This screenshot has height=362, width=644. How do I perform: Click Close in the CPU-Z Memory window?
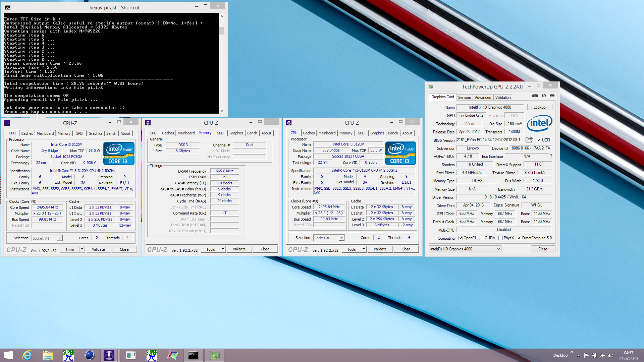(x=265, y=249)
